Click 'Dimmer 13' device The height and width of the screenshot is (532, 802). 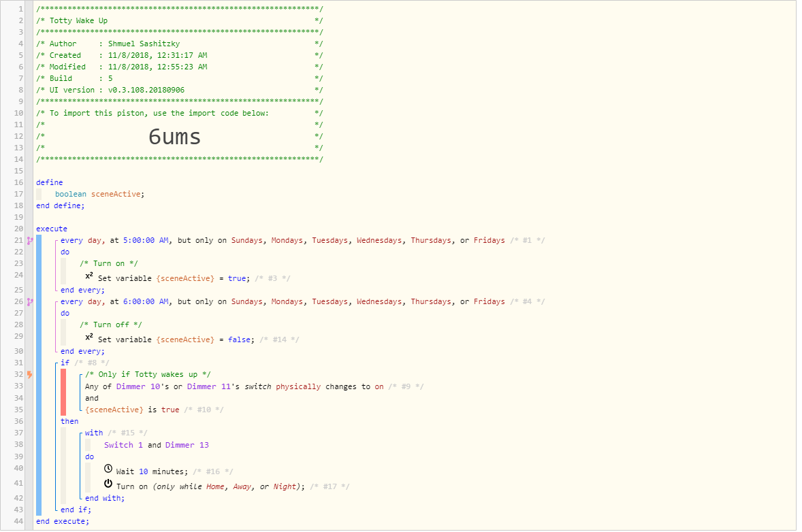[x=187, y=445]
